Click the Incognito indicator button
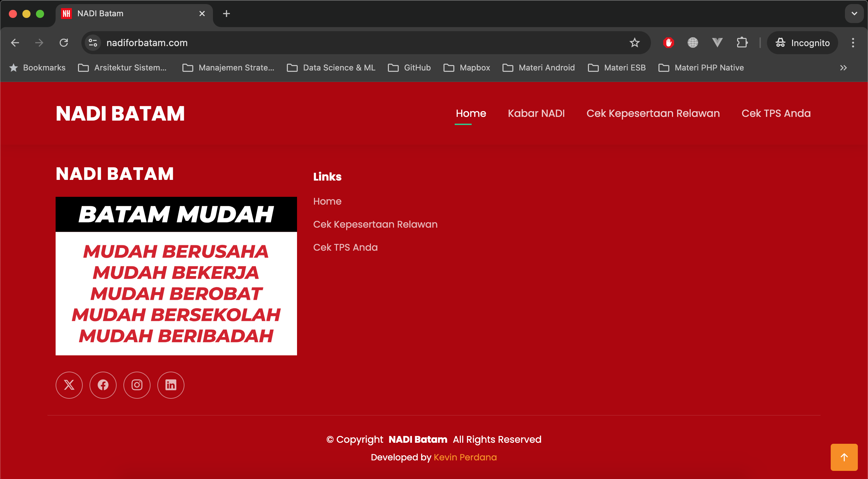Image resolution: width=868 pixels, height=479 pixels. pyautogui.click(x=802, y=43)
